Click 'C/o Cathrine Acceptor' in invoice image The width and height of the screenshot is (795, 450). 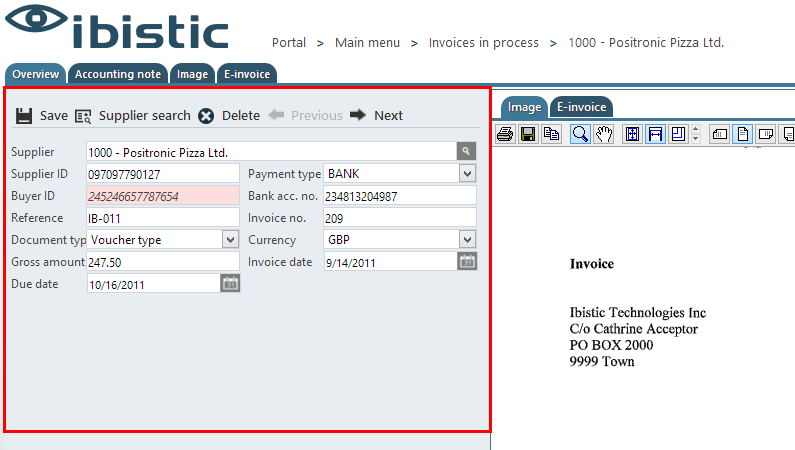coord(634,329)
